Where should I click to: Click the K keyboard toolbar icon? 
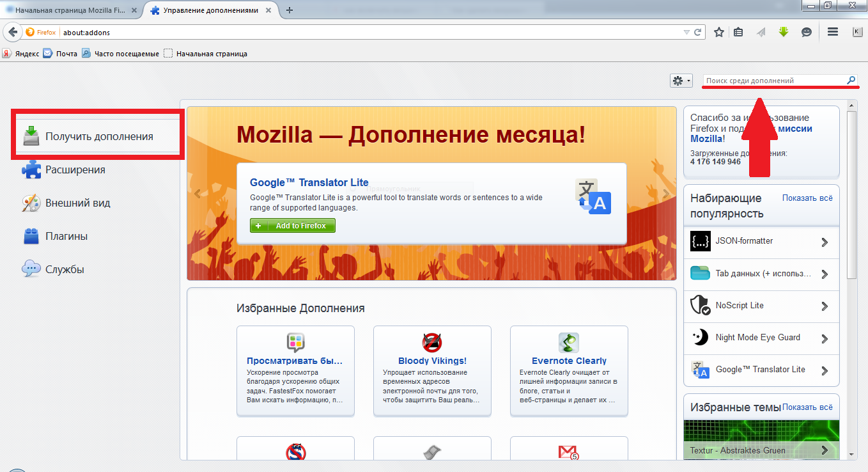(x=856, y=32)
